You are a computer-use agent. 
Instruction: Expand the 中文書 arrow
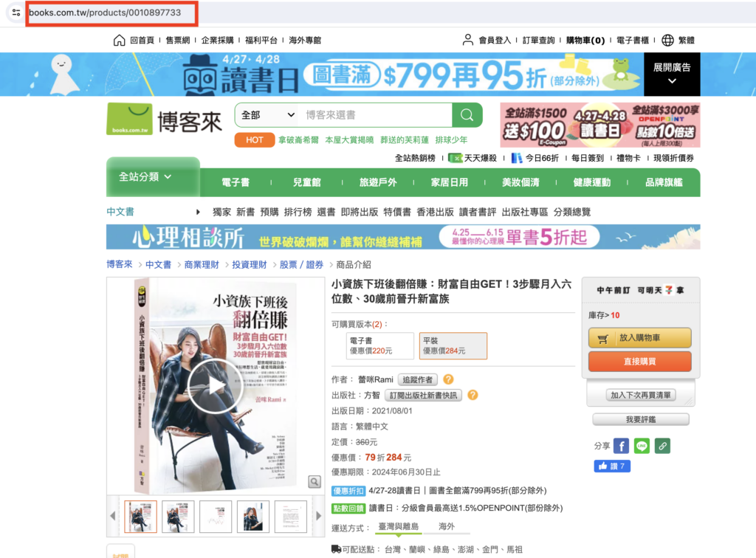(x=198, y=212)
